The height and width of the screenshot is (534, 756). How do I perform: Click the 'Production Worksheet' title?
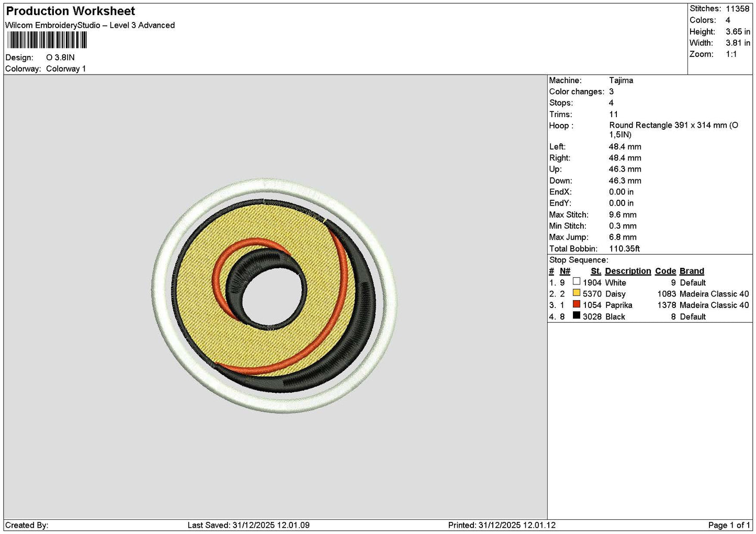(x=71, y=11)
